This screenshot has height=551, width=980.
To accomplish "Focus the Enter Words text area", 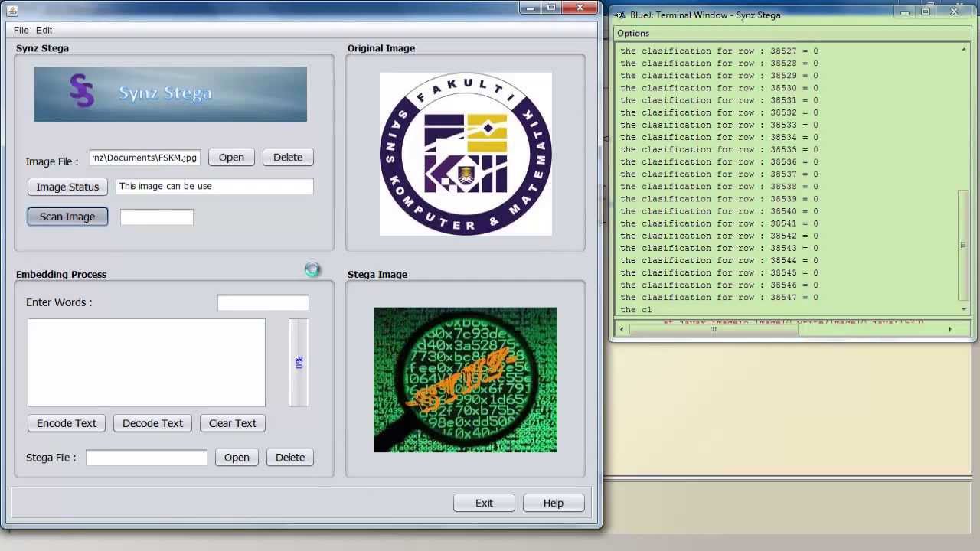I will click(x=146, y=362).
